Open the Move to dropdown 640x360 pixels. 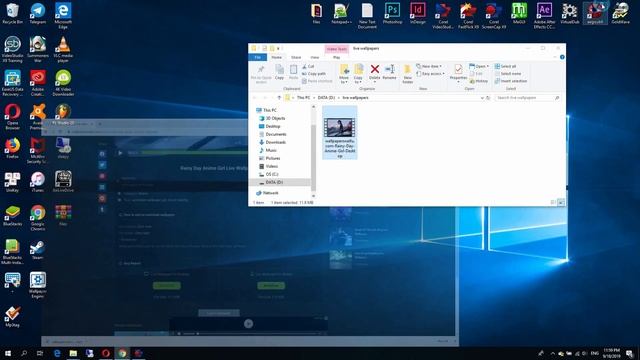[x=344, y=74]
